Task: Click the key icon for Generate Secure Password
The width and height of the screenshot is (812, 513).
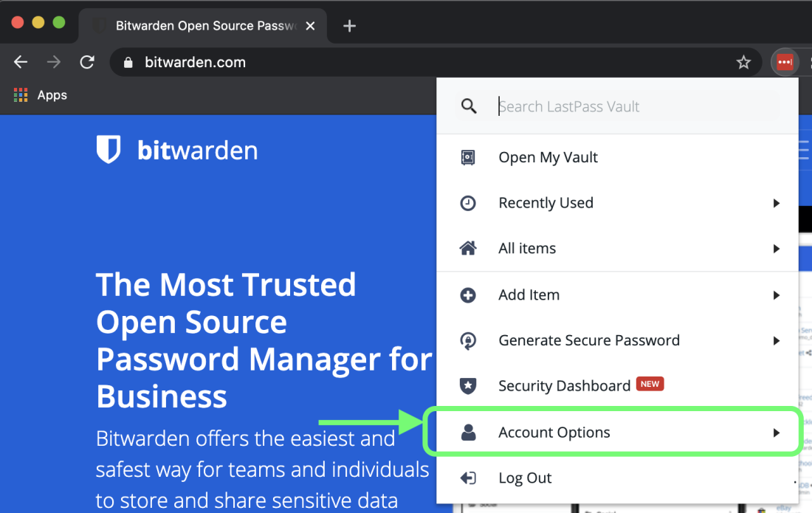Action: click(x=469, y=340)
